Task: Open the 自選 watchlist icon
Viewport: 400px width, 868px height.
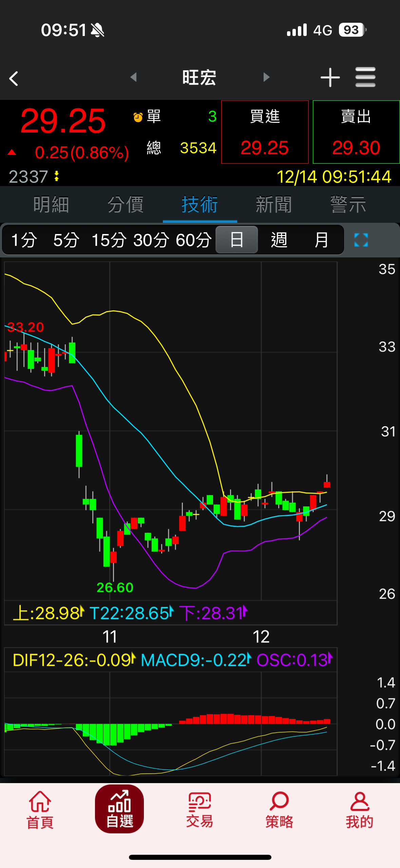Action: [x=119, y=810]
